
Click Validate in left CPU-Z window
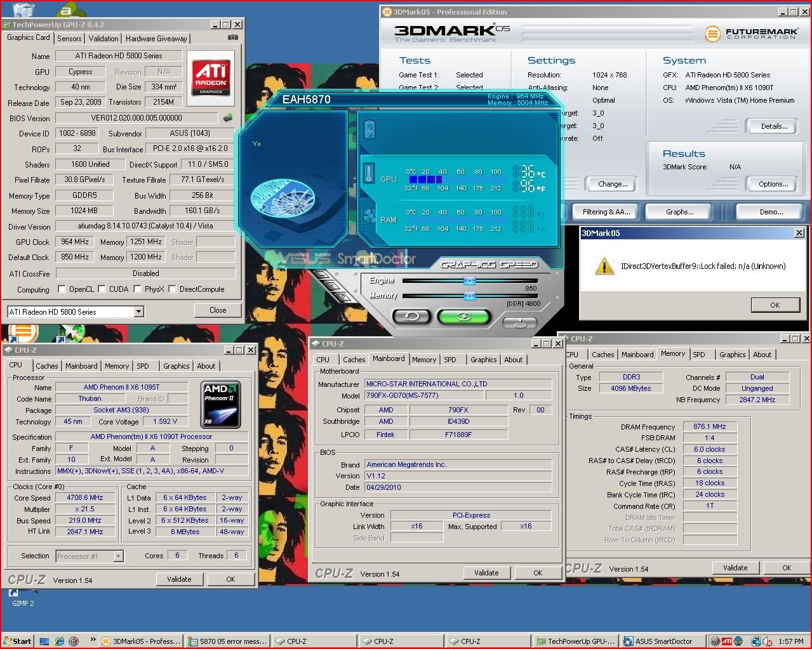(179, 579)
